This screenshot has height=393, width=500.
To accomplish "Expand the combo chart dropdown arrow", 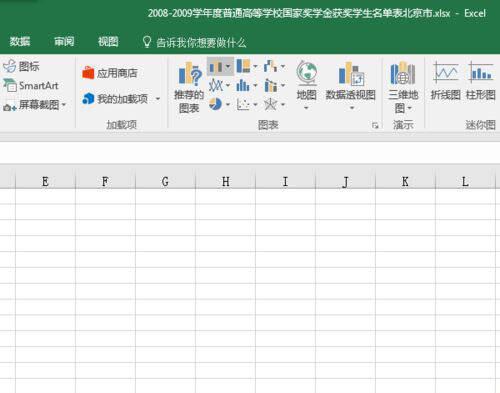I will coord(283,86).
